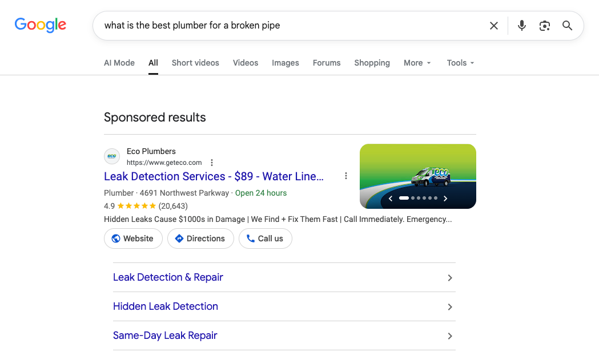This screenshot has height=364, width=599.
Task: Click the 4691 Northwest Parkway address text
Action: tap(184, 193)
